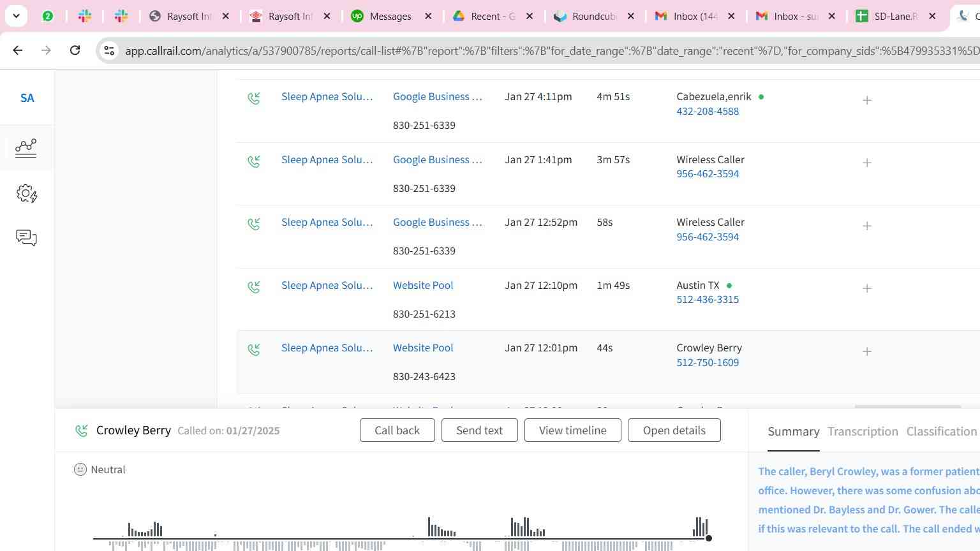
Task: Add tag with plus icon on Cabezuela,enrik row
Action: (x=867, y=100)
